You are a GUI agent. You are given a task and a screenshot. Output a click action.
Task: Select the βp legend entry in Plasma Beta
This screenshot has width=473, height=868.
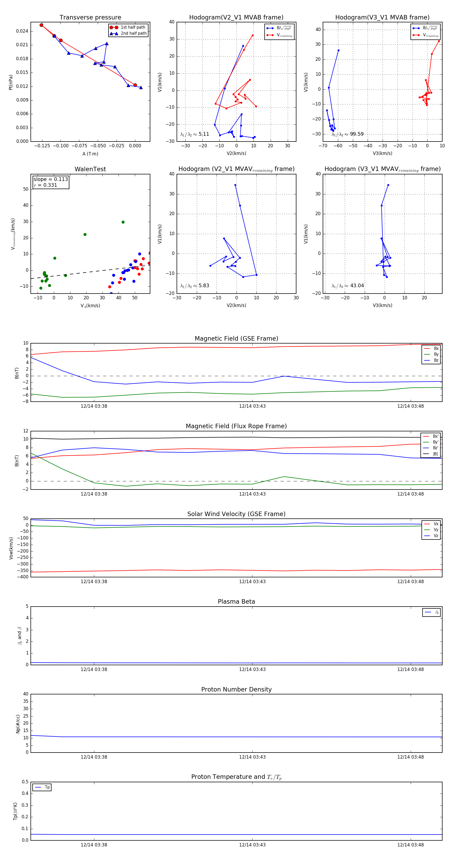431,612
